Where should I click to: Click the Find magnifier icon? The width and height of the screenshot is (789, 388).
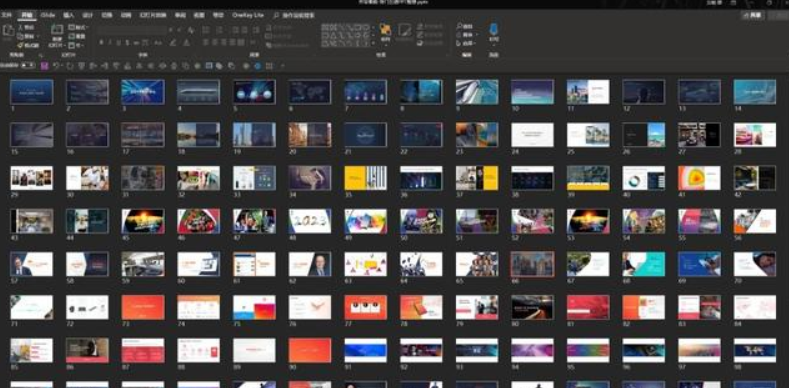pos(460,26)
